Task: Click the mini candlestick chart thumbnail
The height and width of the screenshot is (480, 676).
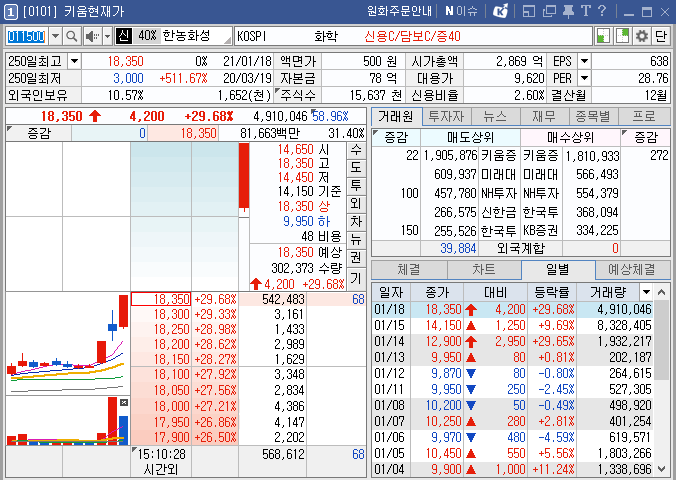Action: (x=68, y=343)
